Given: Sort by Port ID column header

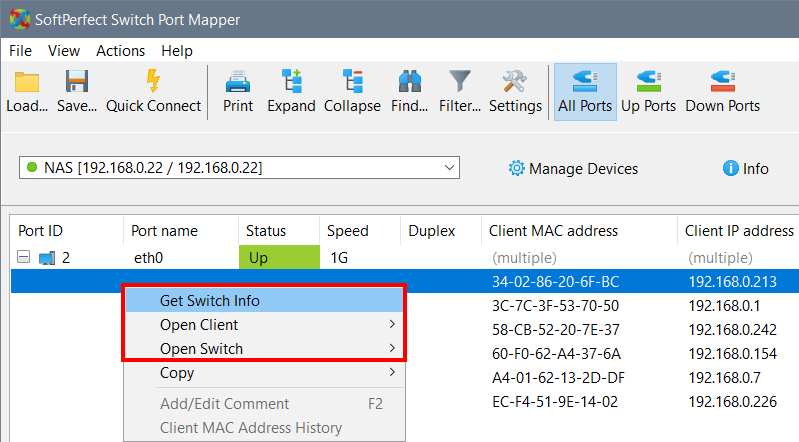Looking at the screenshot, I should 67,231.
